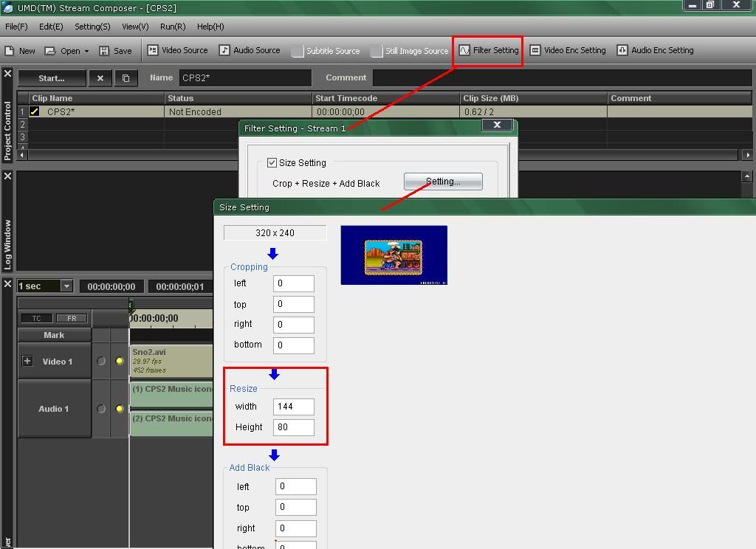
Task: Toggle the yellow indicator on Audio 1
Action: (x=120, y=409)
